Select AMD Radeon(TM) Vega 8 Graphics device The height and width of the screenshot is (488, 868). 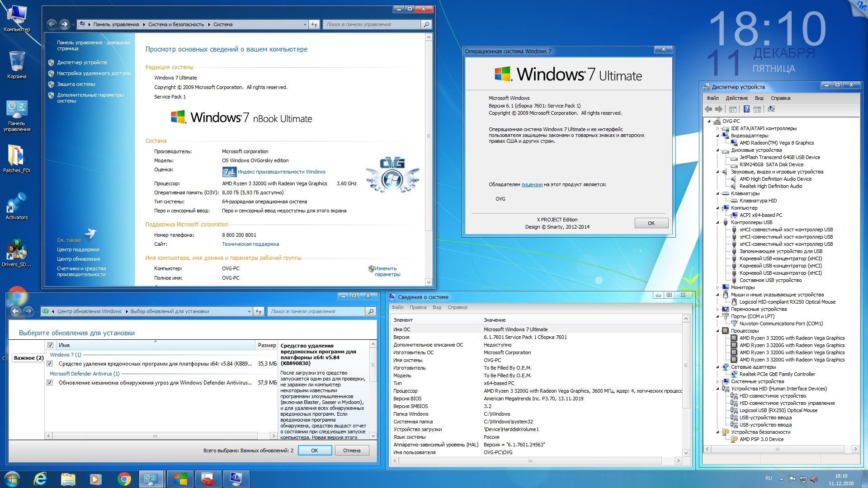776,143
